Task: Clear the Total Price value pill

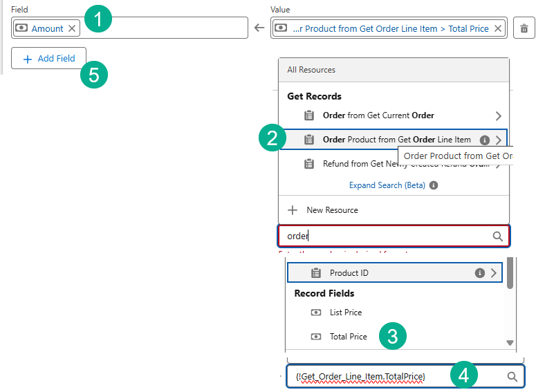Action: (498, 28)
